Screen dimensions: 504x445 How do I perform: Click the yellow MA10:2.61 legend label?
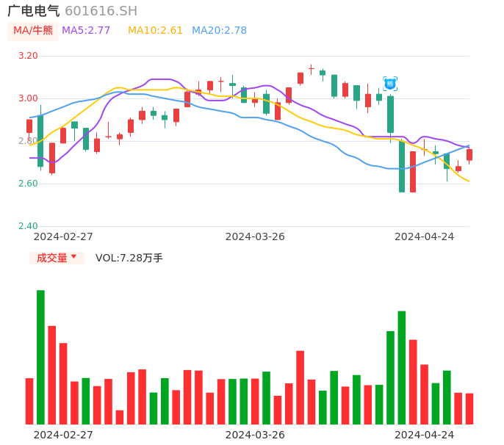click(155, 31)
